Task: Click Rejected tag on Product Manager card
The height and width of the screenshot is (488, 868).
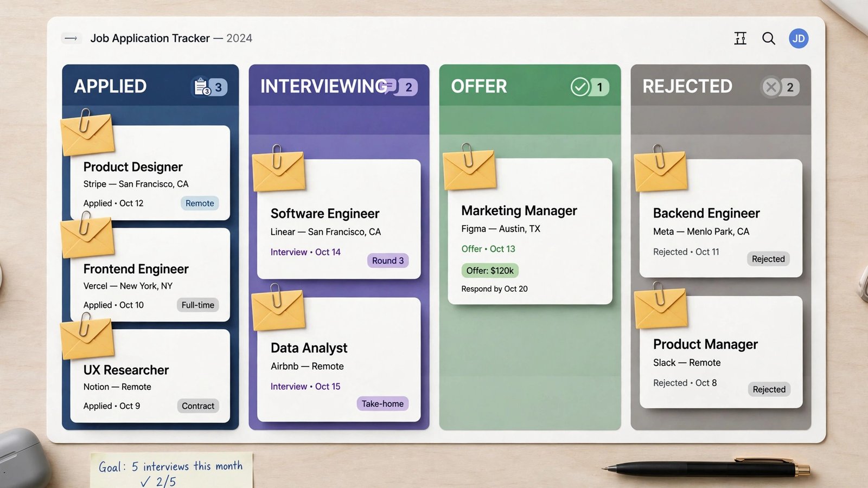Action: [x=769, y=389]
